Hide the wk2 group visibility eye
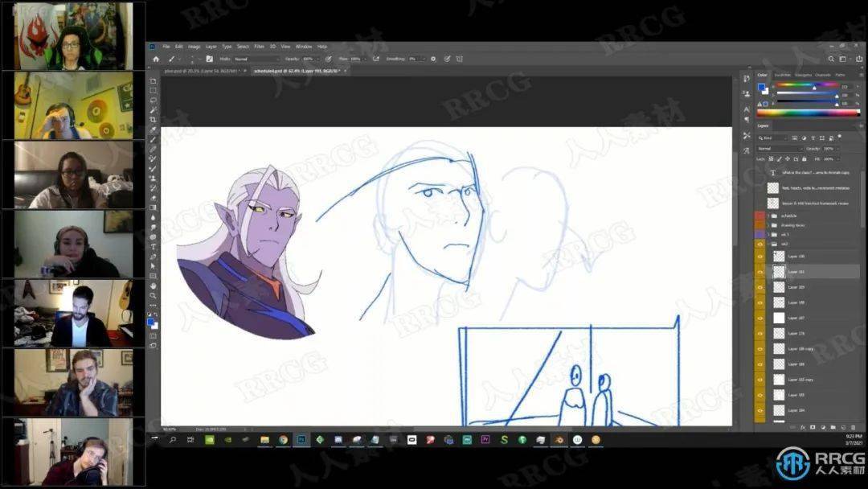 760,244
